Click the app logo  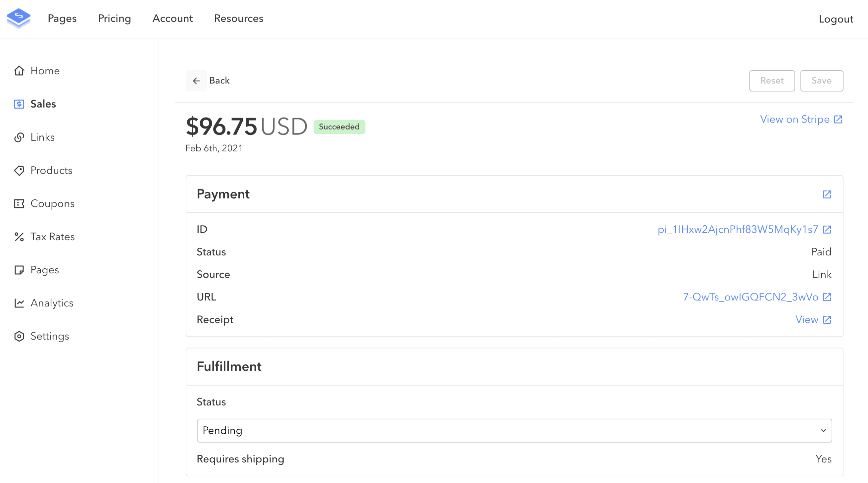click(x=19, y=18)
